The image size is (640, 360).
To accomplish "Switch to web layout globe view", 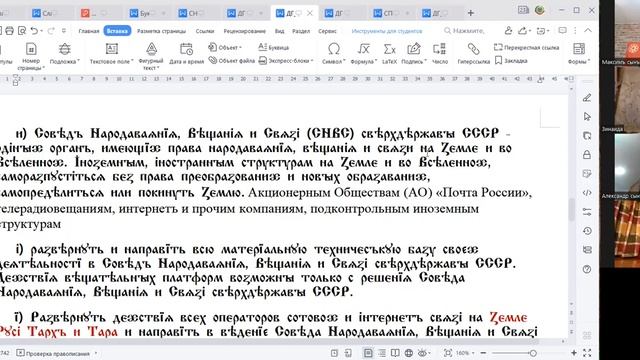I will [x=409, y=353].
